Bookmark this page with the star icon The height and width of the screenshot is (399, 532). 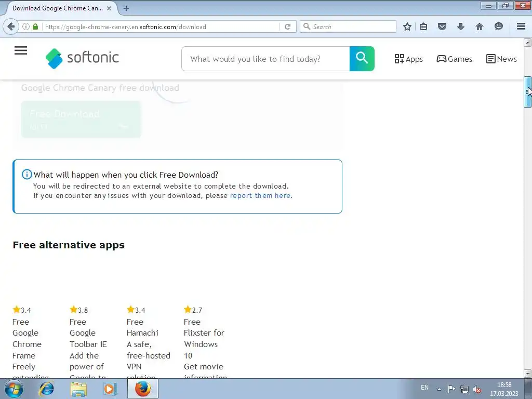click(x=407, y=26)
